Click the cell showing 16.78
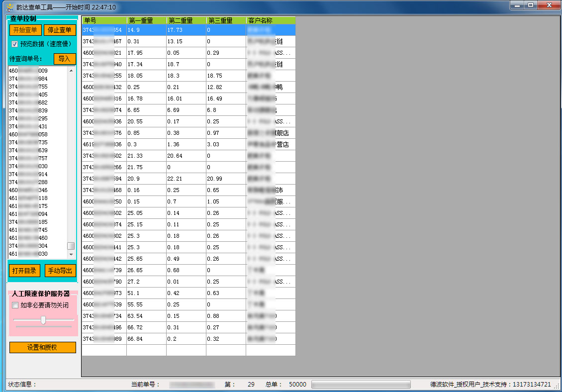This screenshot has height=392, width=562. (146, 98)
